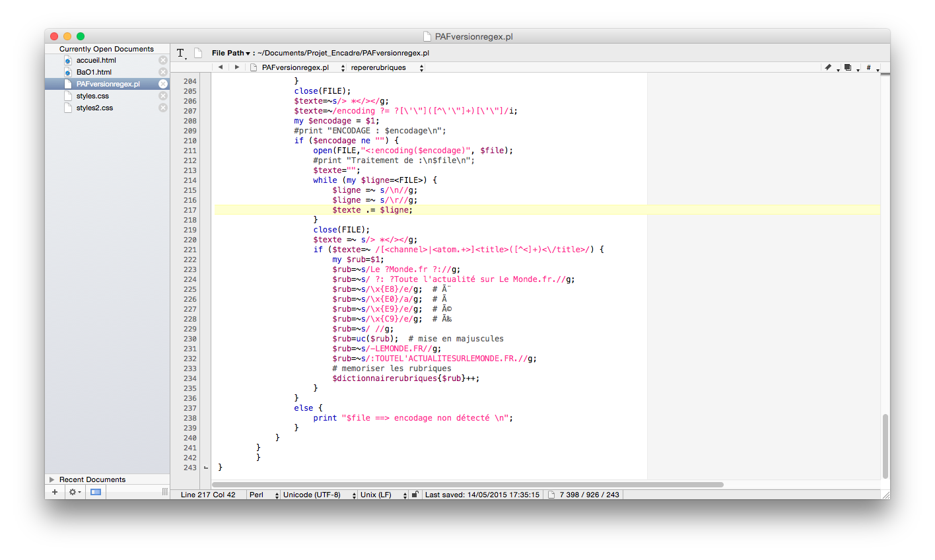Click the document proxy icon beside File Path

point(198,53)
